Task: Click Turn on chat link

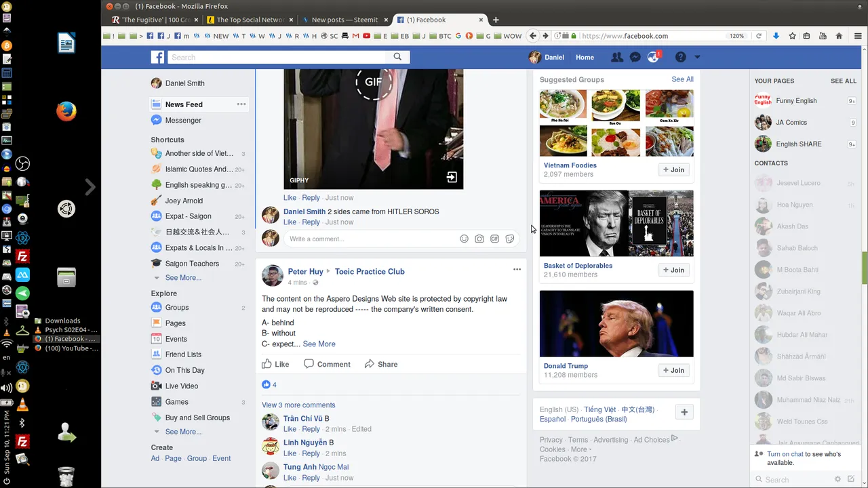Action: click(x=785, y=454)
